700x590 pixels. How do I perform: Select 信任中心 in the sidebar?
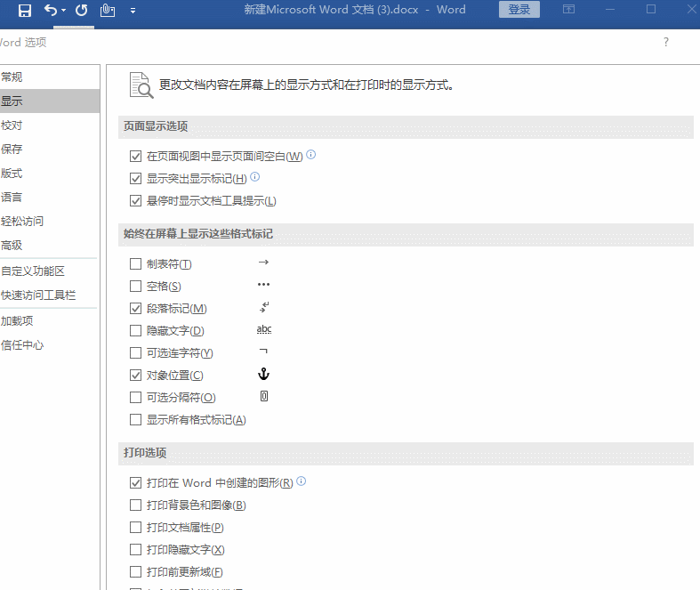pyautogui.click(x=23, y=345)
